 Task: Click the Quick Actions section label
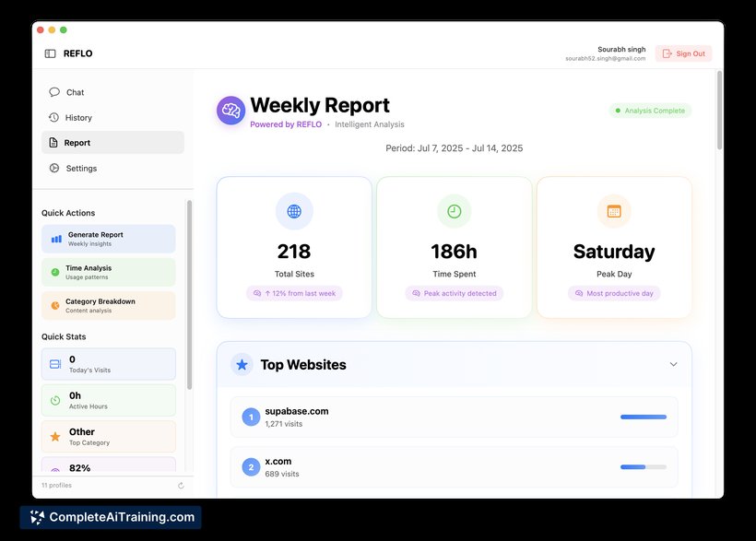click(68, 213)
